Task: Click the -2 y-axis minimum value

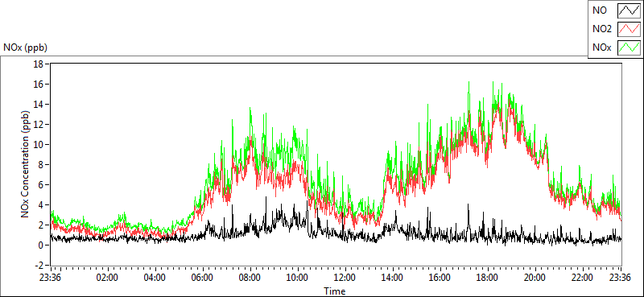Action: (x=40, y=265)
